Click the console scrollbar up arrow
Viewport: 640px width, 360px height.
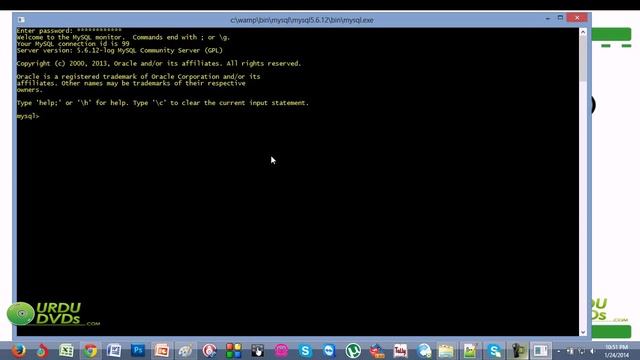click(583, 32)
